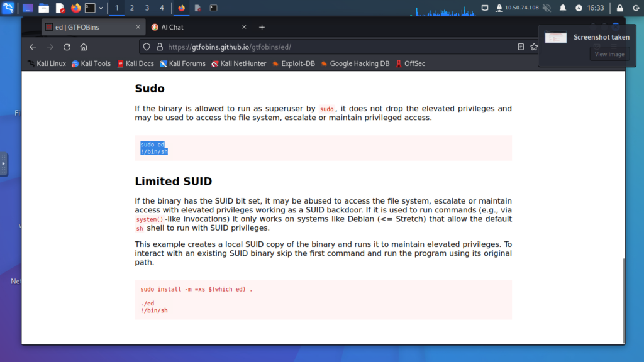Go to the browser home page
Image resolution: width=644 pixels, height=362 pixels.
click(x=84, y=47)
